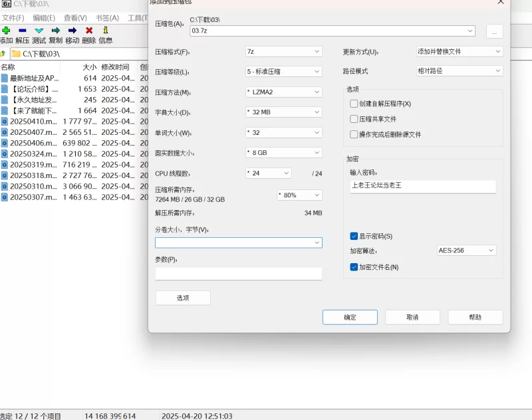Click the 取消 button
Screen dimensions: 532x420
click(x=412, y=317)
